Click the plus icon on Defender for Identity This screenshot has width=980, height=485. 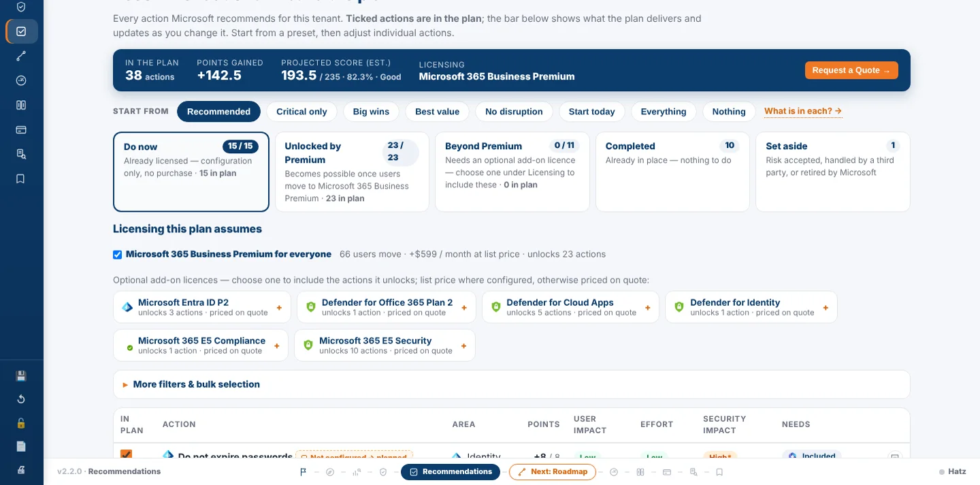click(826, 308)
